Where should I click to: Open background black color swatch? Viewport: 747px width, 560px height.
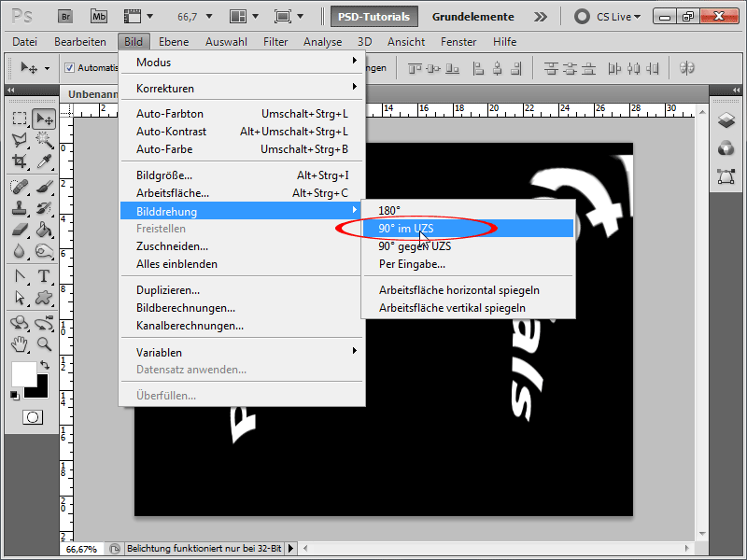tap(42, 391)
